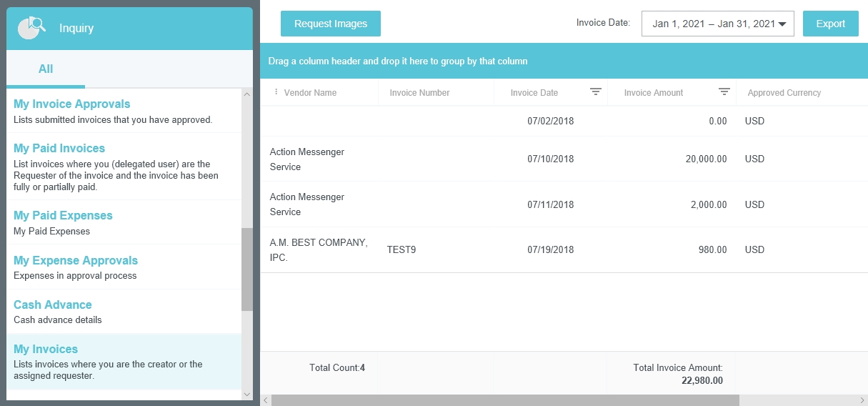Click the Vendor Name column menu dots

(x=276, y=92)
